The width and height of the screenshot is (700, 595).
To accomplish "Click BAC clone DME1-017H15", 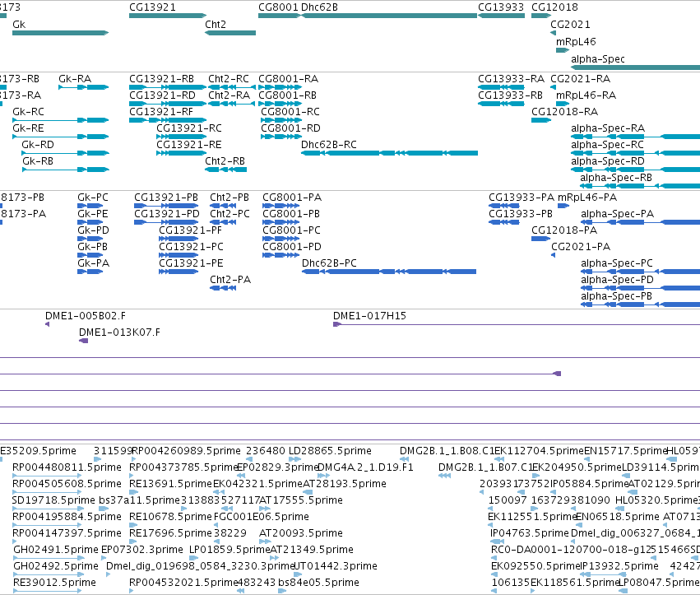I will pos(517,325).
